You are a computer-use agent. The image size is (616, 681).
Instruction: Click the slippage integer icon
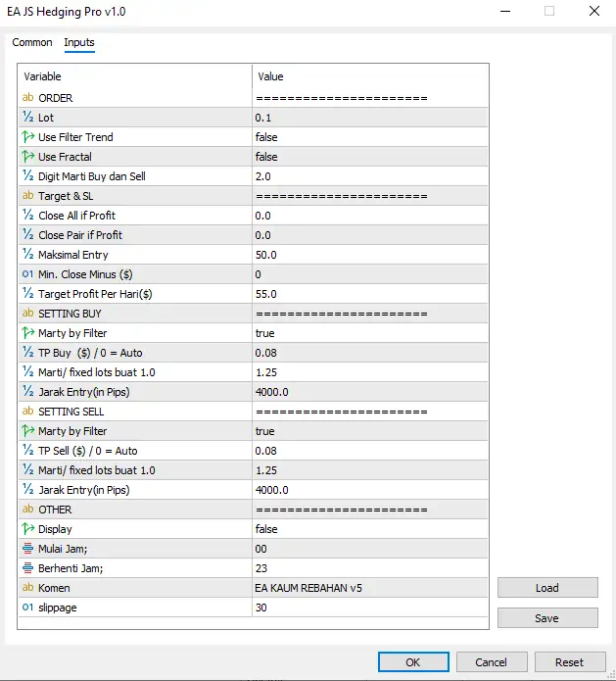(27, 608)
